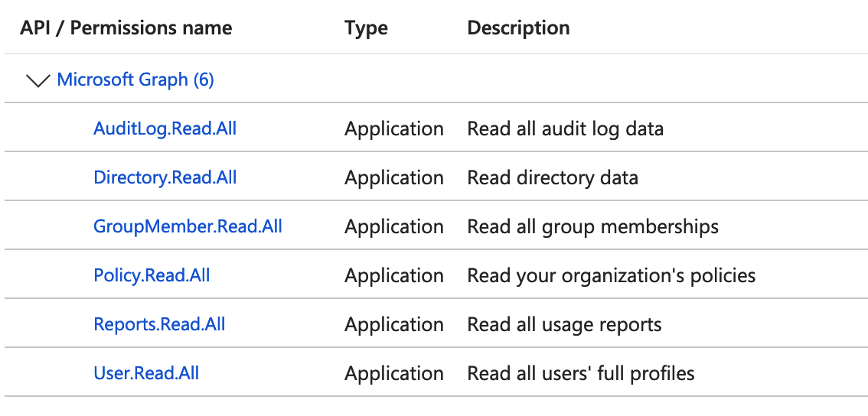
Task: Open the AuditLog.Read.All permission
Action: [x=165, y=128]
